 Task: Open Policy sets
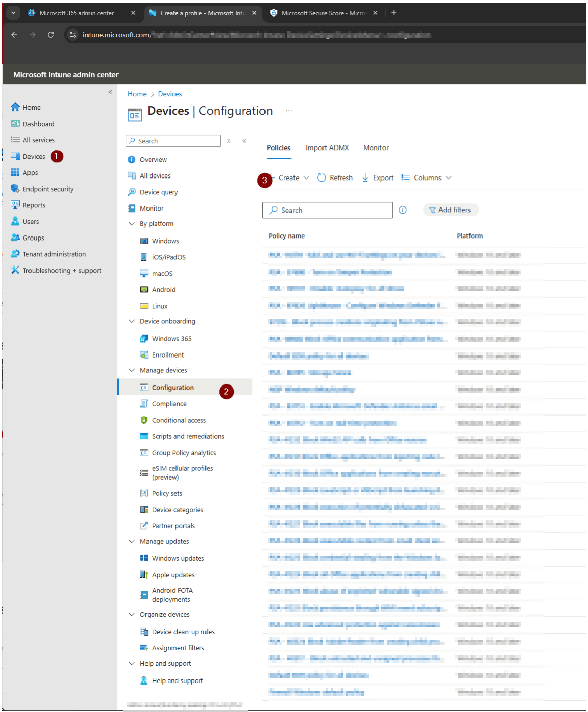pos(167,493)
